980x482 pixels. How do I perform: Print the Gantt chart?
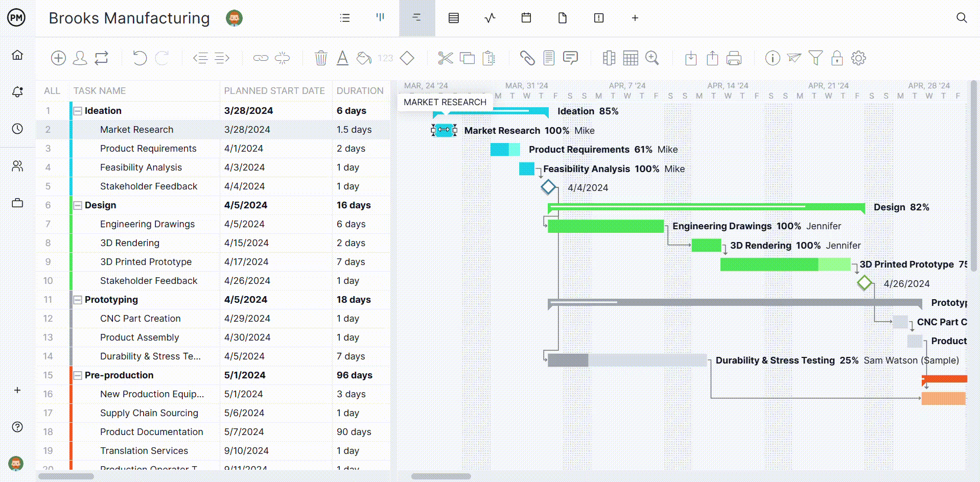734,58
